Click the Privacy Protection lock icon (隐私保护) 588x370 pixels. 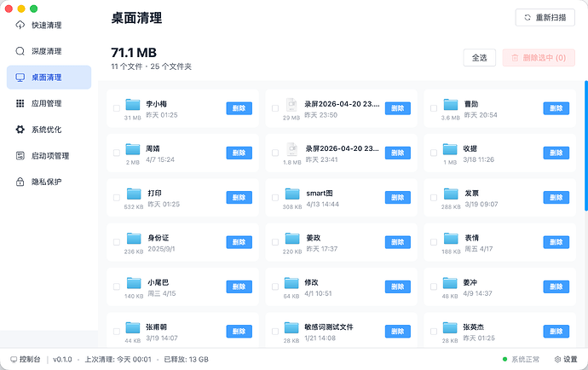click(20, 182)
